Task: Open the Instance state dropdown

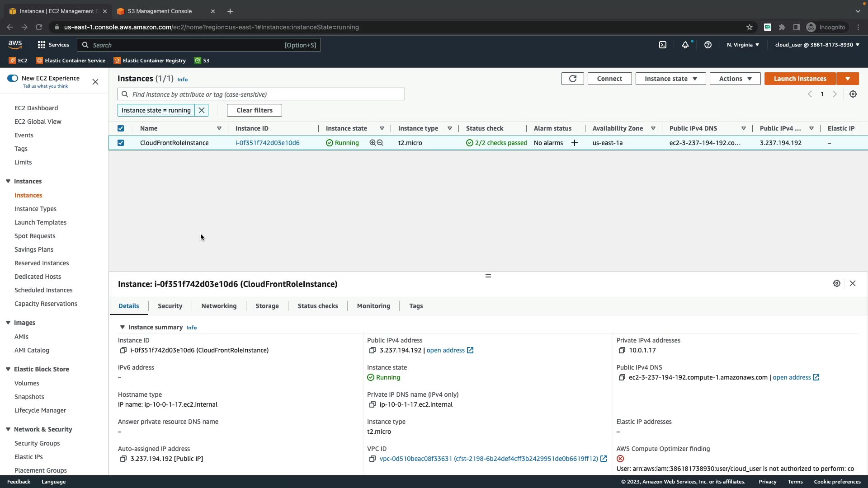Action: pyautogui.click(x=670, y=79)
